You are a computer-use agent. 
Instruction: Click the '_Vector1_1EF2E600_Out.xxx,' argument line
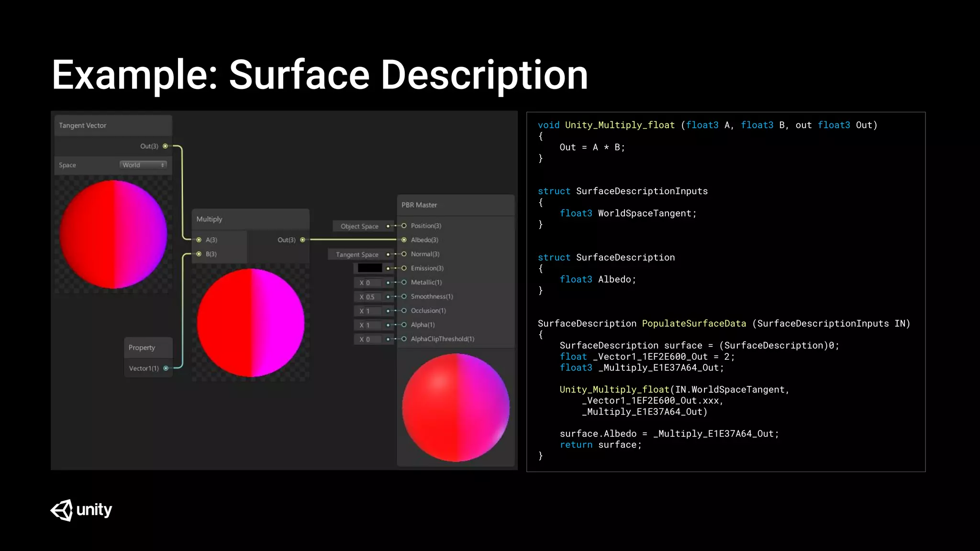pos(653,401)
